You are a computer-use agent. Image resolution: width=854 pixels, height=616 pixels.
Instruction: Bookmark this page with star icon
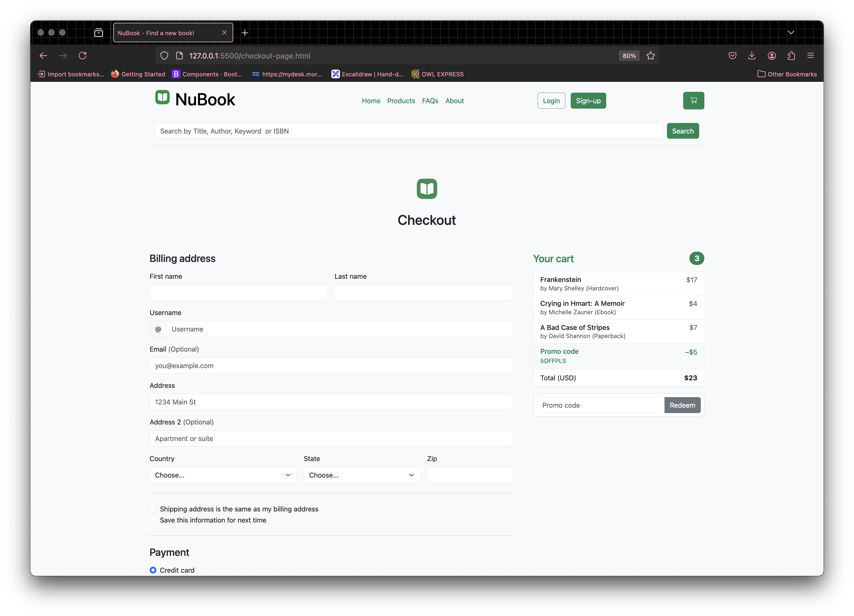(650, 56)
